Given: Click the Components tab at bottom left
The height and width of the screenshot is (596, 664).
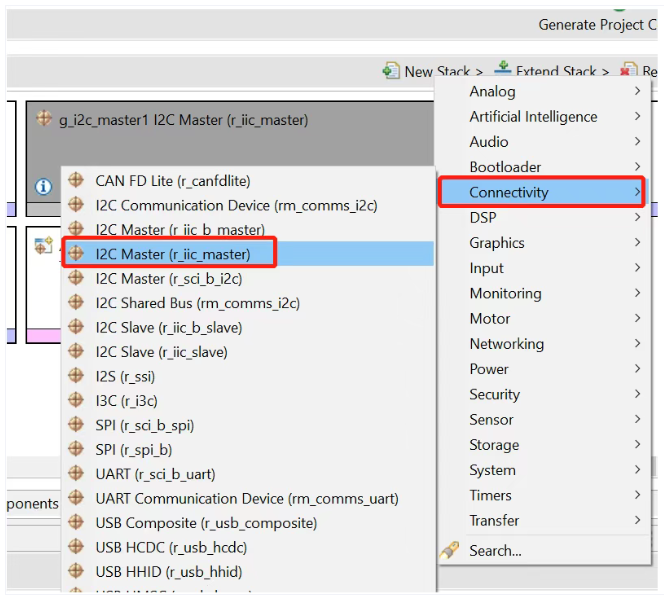Looking at the screenshot, I should [32, 503].
